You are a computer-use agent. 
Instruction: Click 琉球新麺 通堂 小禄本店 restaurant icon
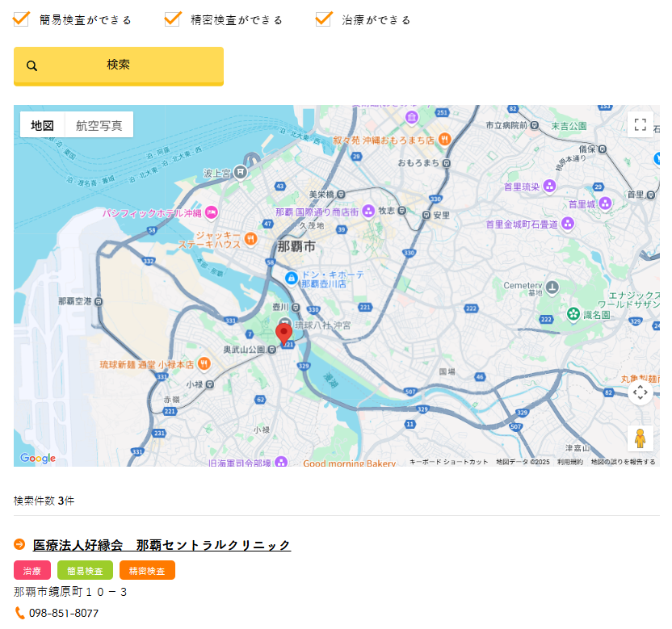[204, 364]
